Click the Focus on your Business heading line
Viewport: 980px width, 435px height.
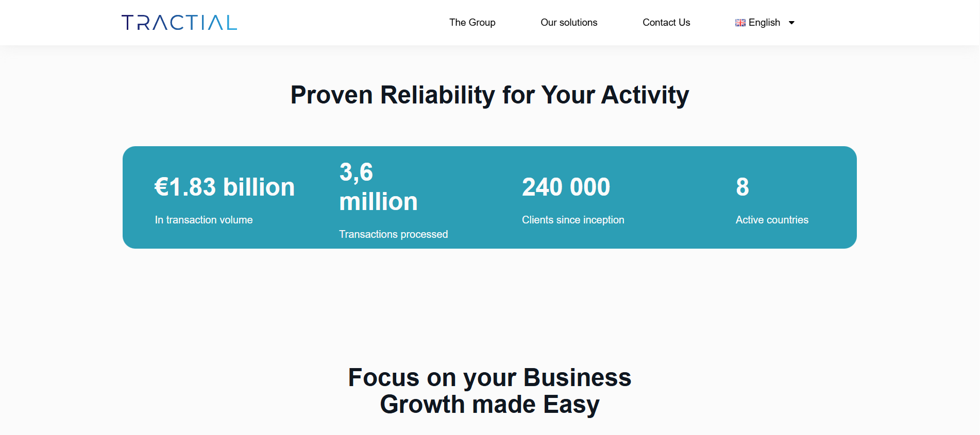point(489,377)
